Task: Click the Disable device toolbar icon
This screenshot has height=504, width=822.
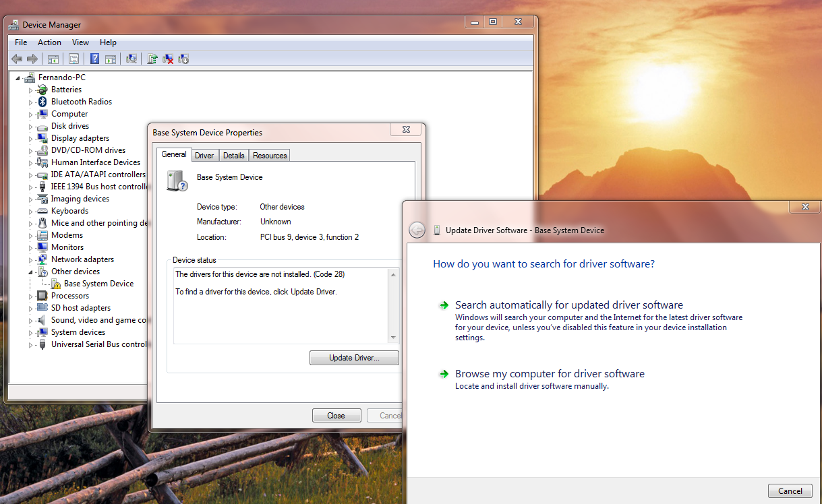Action: click(x=183, y=59)
